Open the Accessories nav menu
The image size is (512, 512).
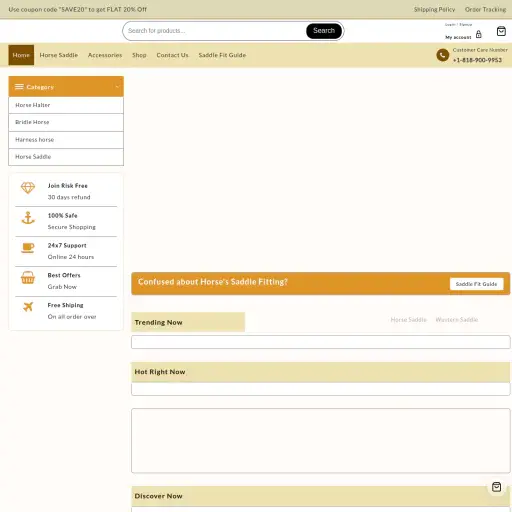105,55
